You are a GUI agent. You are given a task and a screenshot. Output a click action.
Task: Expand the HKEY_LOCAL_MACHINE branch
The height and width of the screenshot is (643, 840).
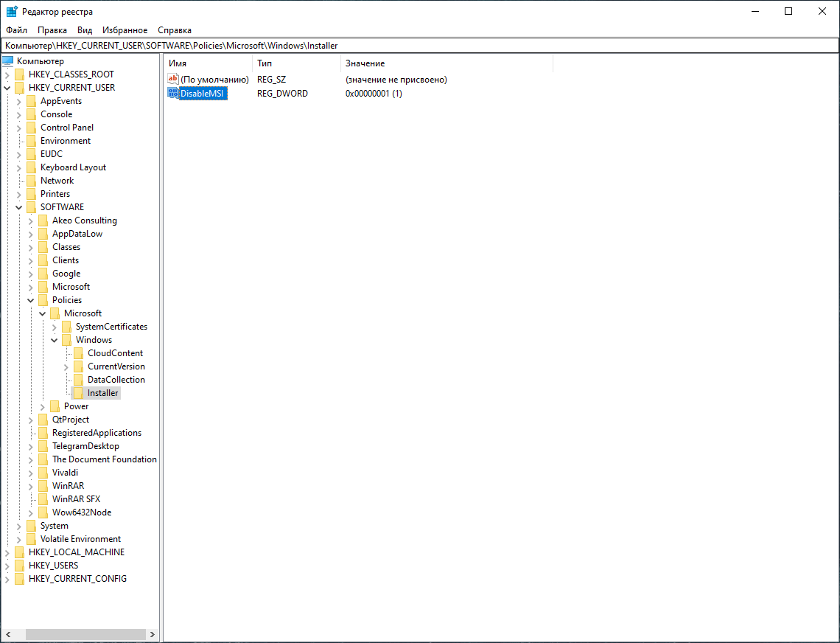pos(7,552)
